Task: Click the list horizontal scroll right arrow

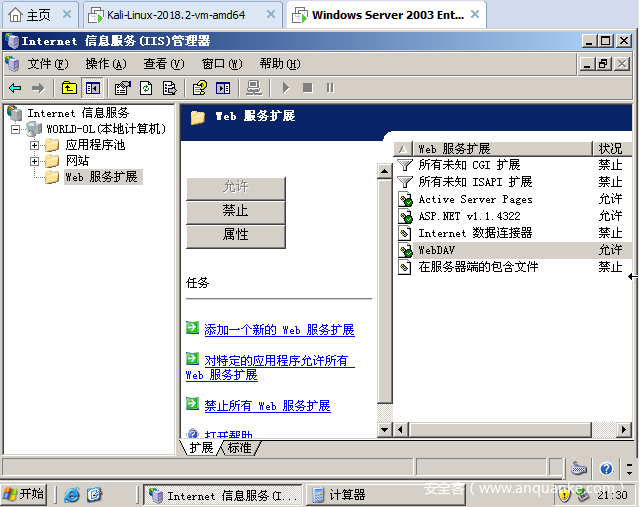Action: pyautogui.click(x=623, y=429)
